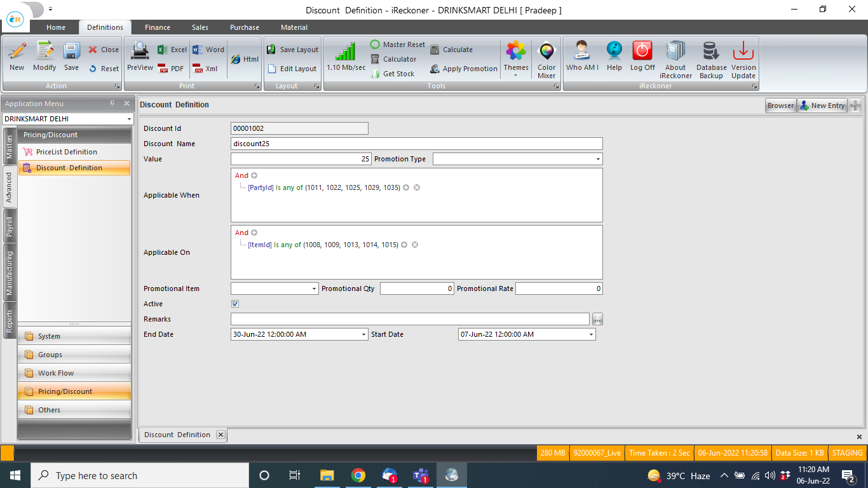Click the Discount Name input field
The height and width of the screenshot is (488, 868).
tap(416, 144)
